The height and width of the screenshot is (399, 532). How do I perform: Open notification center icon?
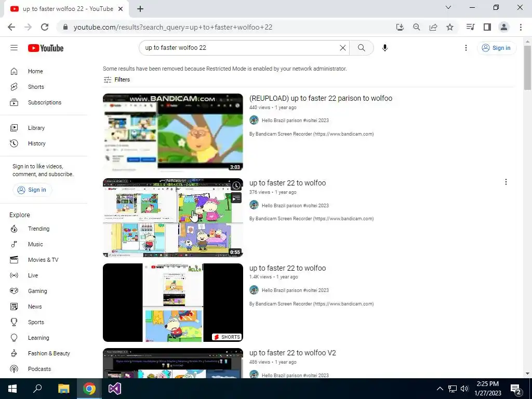(x=516, y=389)
